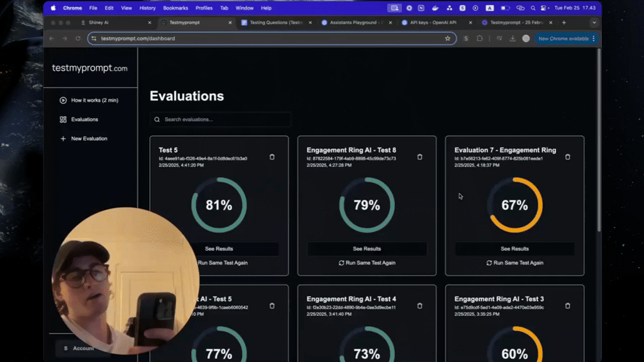Open the Profiles menu
The image size is (644, 362).
coord(204,8)
